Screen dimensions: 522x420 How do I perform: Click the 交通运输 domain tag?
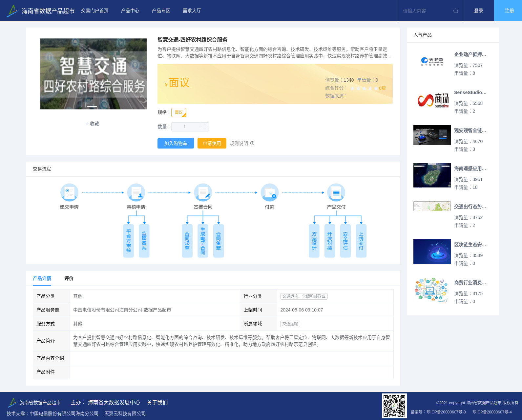coord(290,324)
